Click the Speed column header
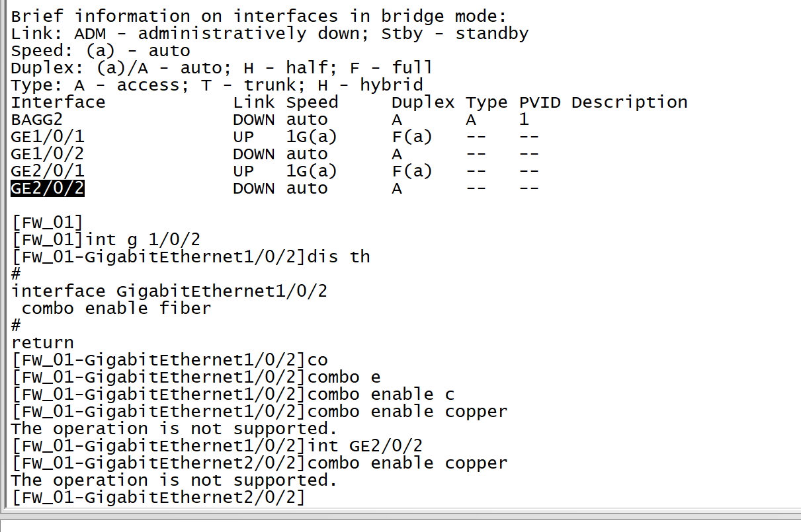Viewport: 801px width, 532px height. (312, 102)
